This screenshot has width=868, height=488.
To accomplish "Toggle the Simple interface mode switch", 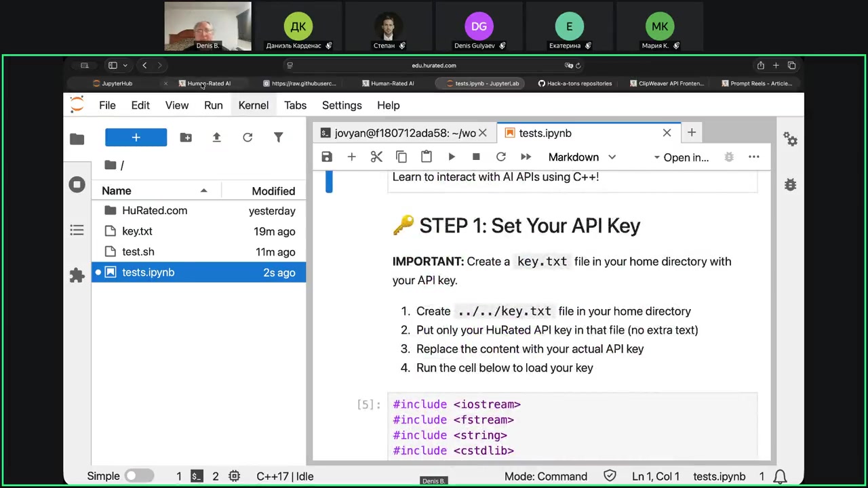I will [x=139, y=476].
